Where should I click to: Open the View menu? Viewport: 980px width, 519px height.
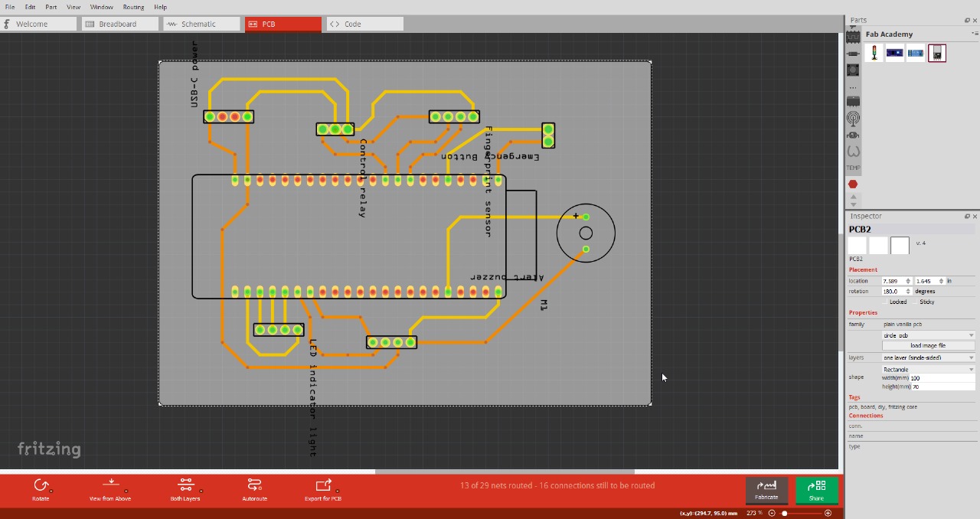[x=73, y=7]
